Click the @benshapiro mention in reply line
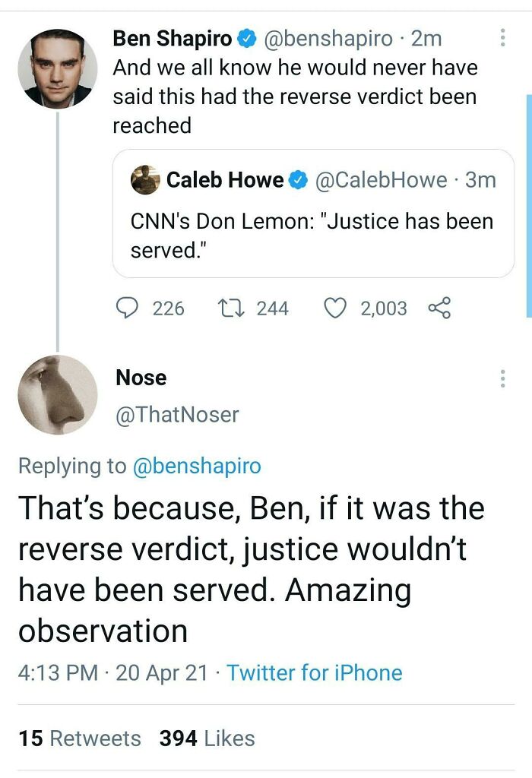This screenshot has width=532, height=778. [x=198, y=466]
